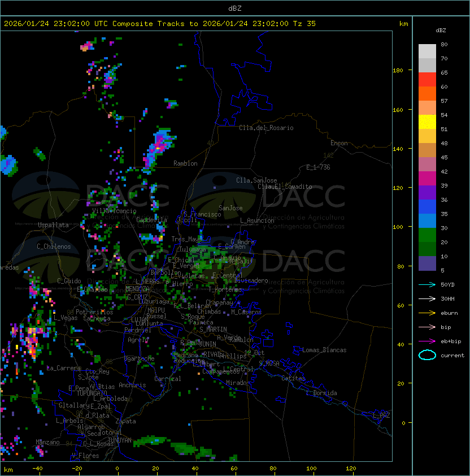Click the 'Lomas_Blancas' map label
The width and height of the screenshot is (470, 476).
coord(324,350)
